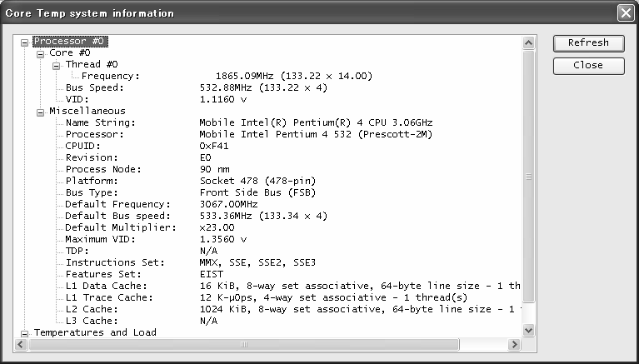Select the Core #0 tree item
The image size is (639, 364).
point(70,52)
